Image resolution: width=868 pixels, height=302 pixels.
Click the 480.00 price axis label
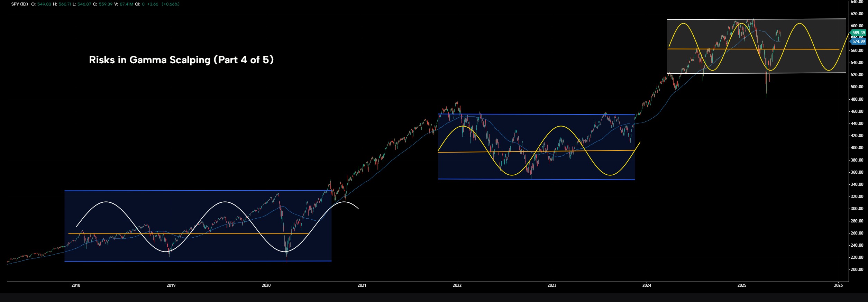857,99
